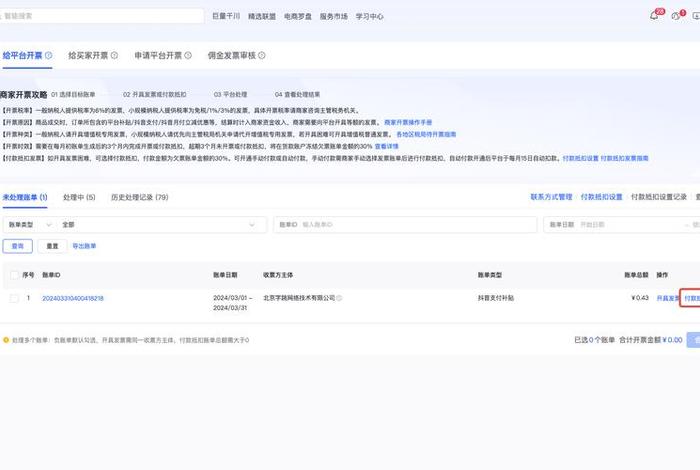The height and width of the screenshot is (470, 700).
Task: Click the 重置 button
Action: [52, 246]
